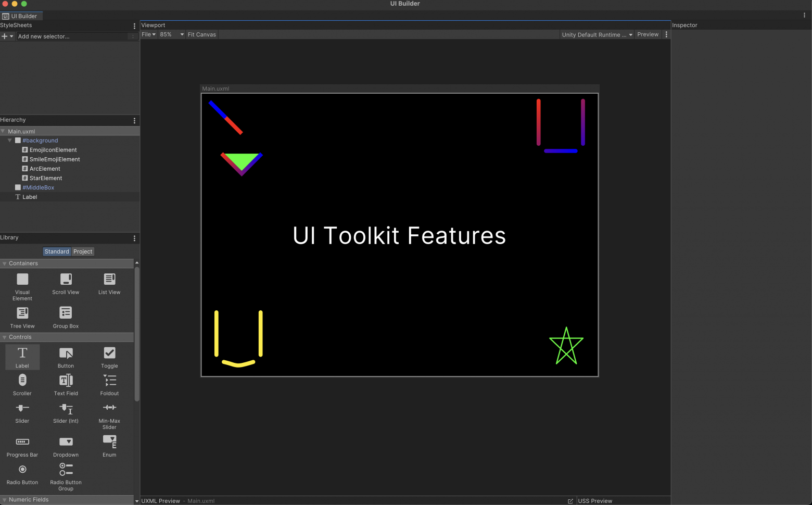This screenshot has height=505, width=812.
Task: Open the 85% zoom dropdown
Action: (x=172, y=35)
